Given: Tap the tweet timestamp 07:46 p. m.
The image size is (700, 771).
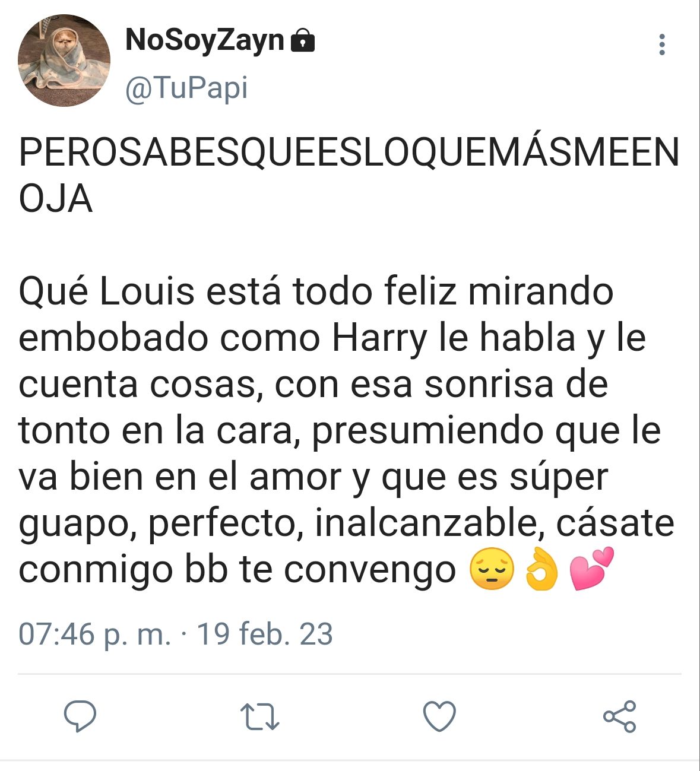Looking at the screenshot, I should tap(95, 634).
